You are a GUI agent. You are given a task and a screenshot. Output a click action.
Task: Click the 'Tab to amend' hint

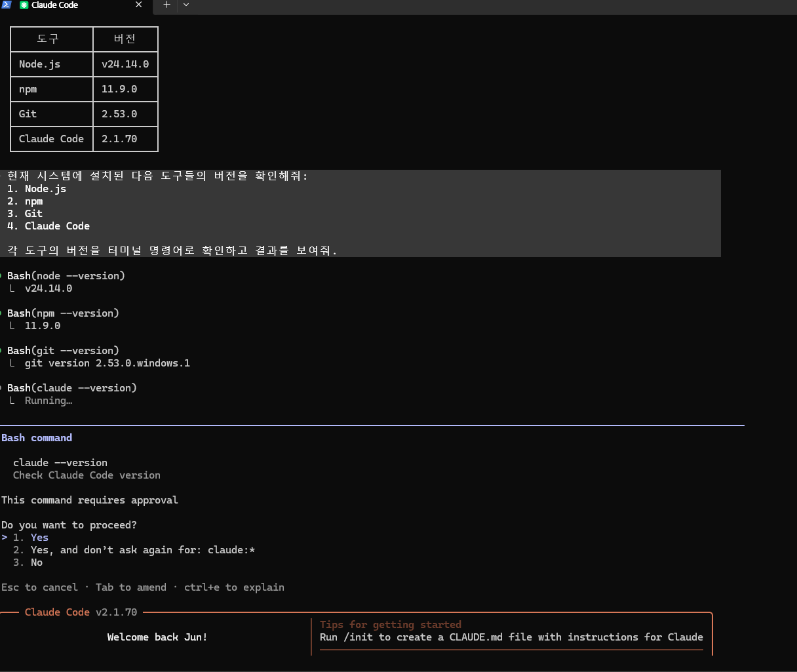point(131,587)
